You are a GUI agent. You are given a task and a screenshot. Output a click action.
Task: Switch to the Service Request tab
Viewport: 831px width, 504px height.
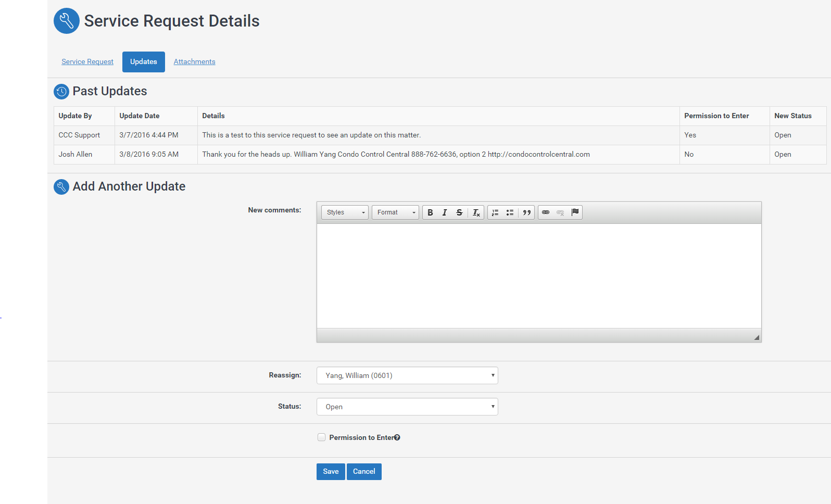pyautogui.click(x=87, y=62)
